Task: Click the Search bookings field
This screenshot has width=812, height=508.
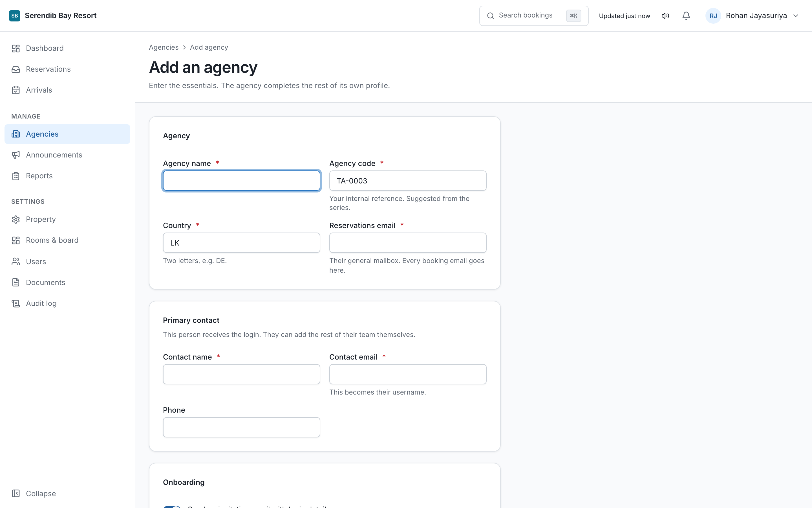Action: [x=533, y=16]
